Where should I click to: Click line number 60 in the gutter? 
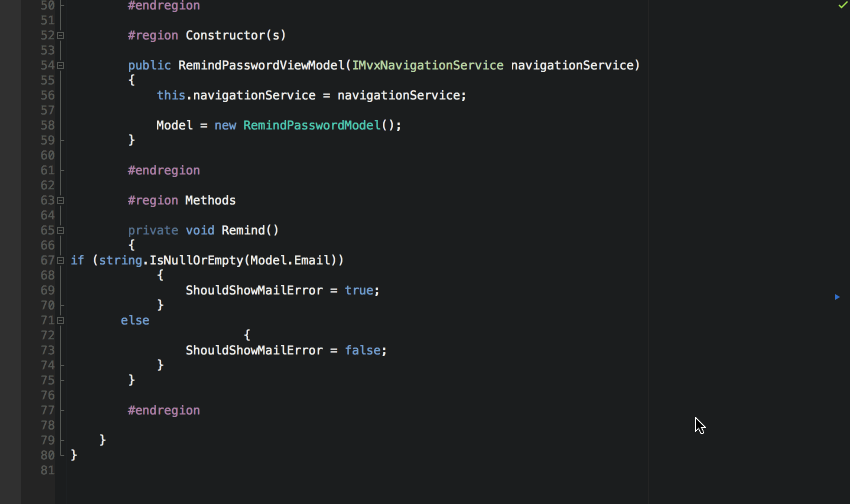click(48, 156)
